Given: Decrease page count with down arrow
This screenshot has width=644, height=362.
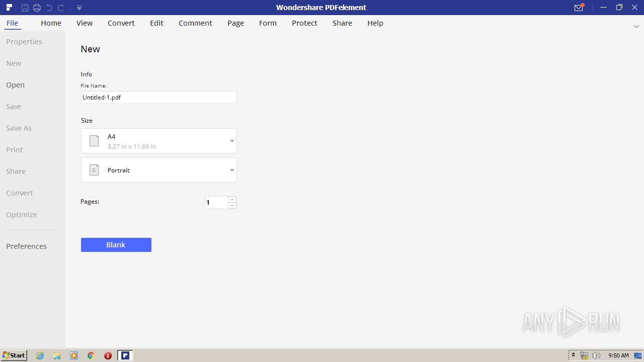Looking at the screenshot, I should click(x=232, y=206).
